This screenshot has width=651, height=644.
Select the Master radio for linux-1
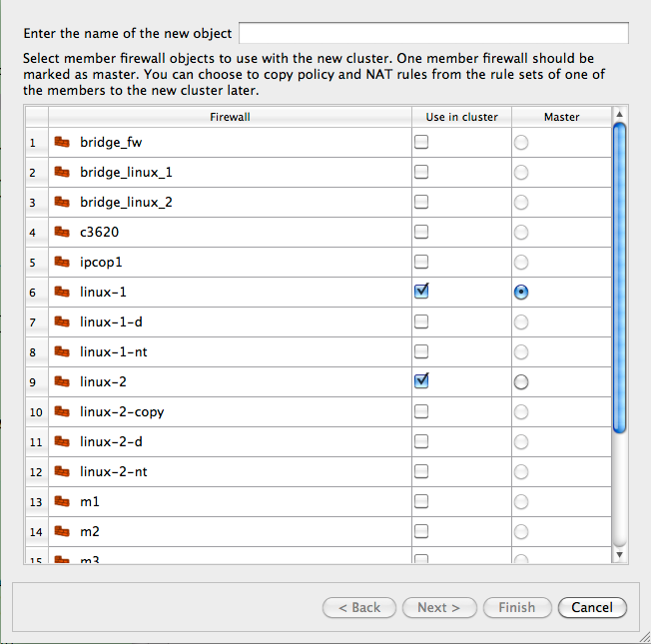tap(521, 293)
